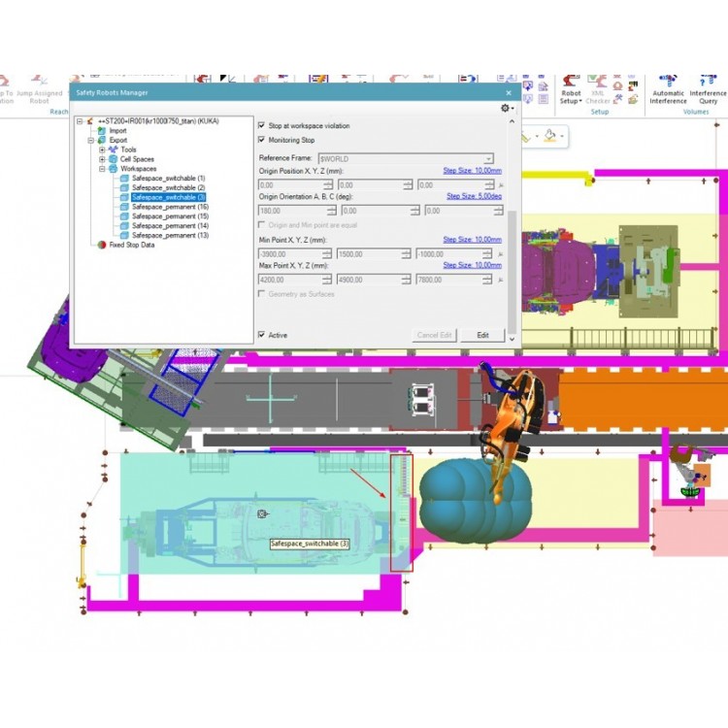Screen dimensions: 728x728
Task: Uncheck the Monitoring Stop checkbox
Action: [x=262, y=140]
